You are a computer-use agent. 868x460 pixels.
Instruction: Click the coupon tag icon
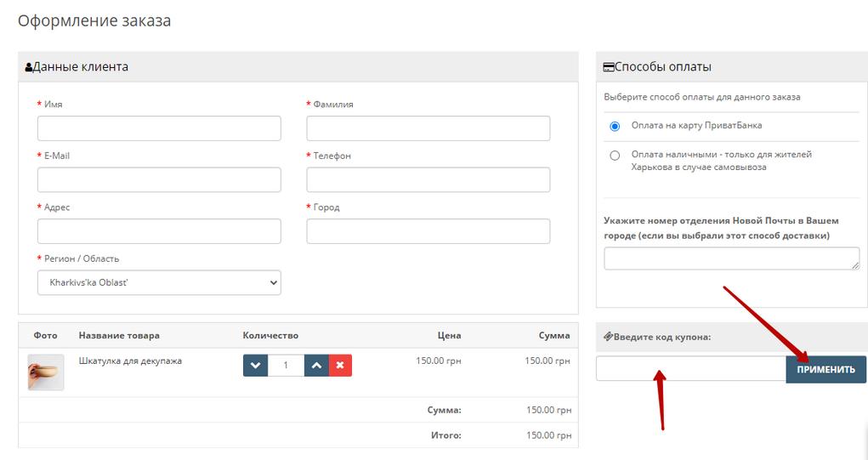(608, 337)
